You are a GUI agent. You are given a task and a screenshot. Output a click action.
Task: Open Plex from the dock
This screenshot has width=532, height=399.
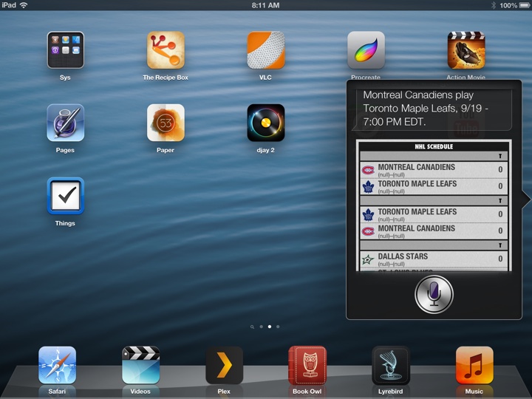click(224, 365)
